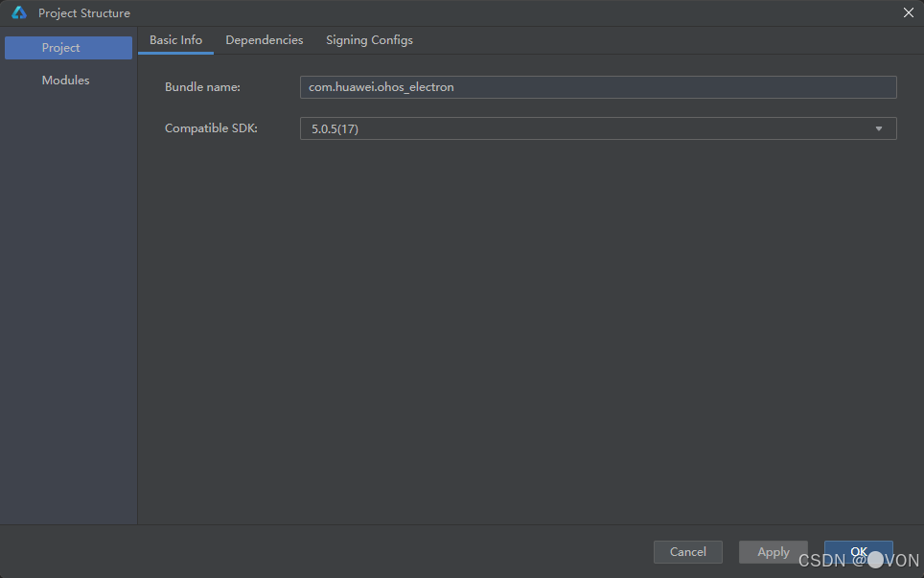Click the Project Structure title text
This screenshot has height=578, width=924.
[84, 13]
